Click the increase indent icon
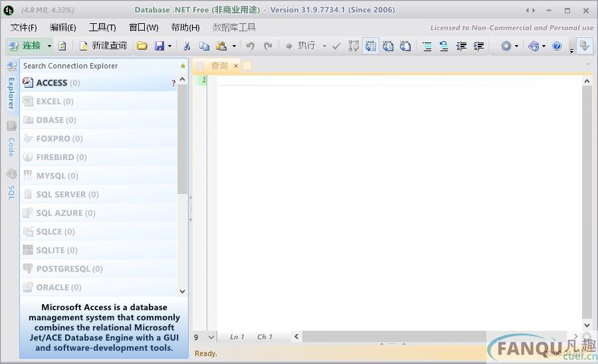 coord(478,46)
